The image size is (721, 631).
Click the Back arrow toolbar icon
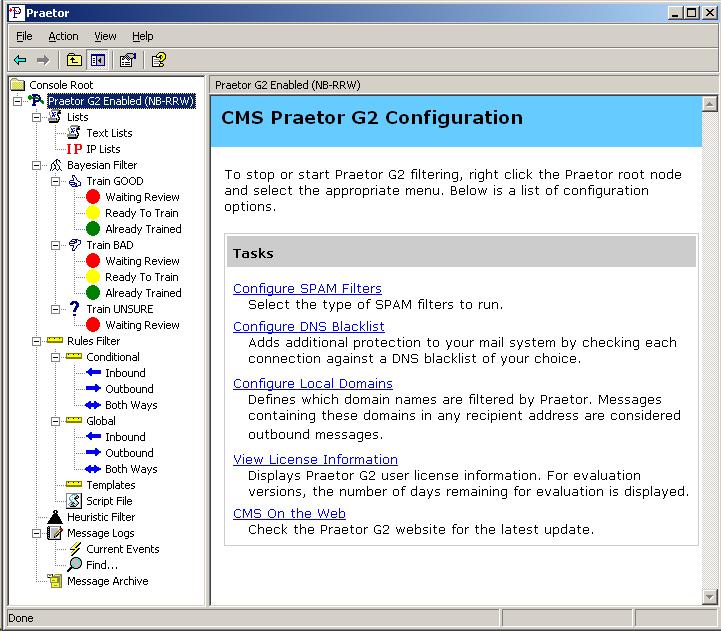(x=20, y=60)
